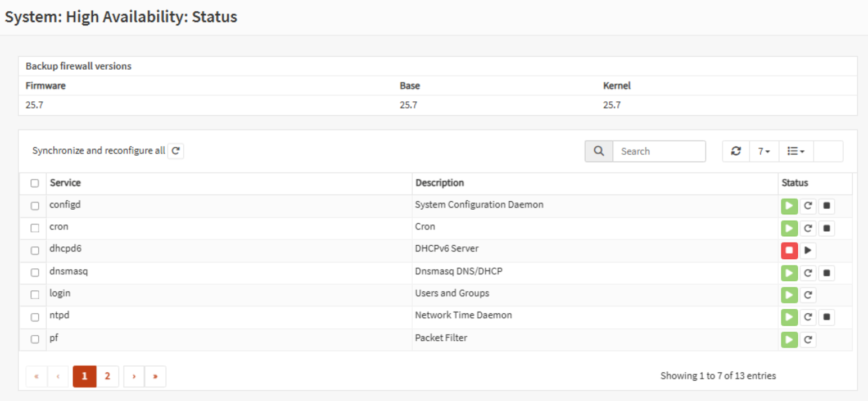This screenshot has width=868, height=401.
Task: Restart the configd service
Action: click(x=807, y=206)
